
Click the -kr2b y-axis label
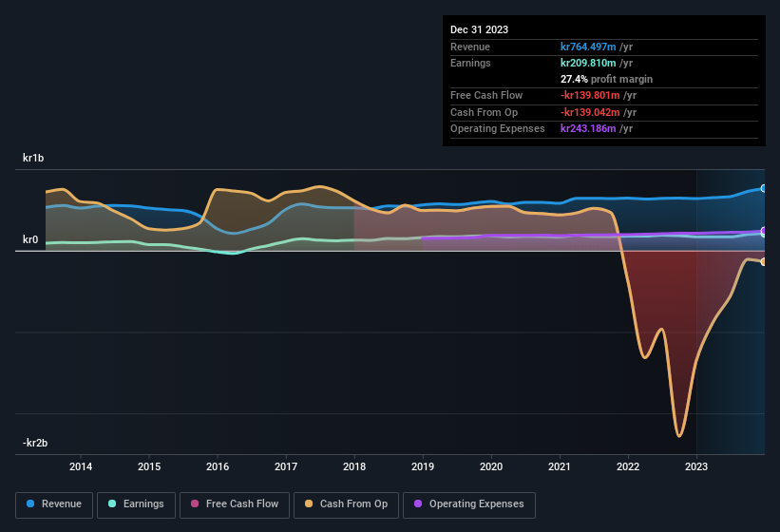[35, 443]
